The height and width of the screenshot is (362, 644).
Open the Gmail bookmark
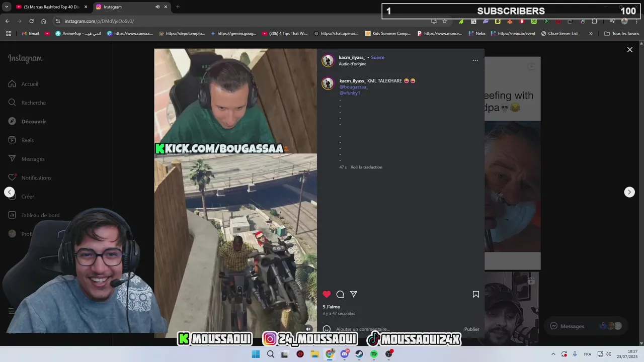pyautogui.click(x=30, y=34)
